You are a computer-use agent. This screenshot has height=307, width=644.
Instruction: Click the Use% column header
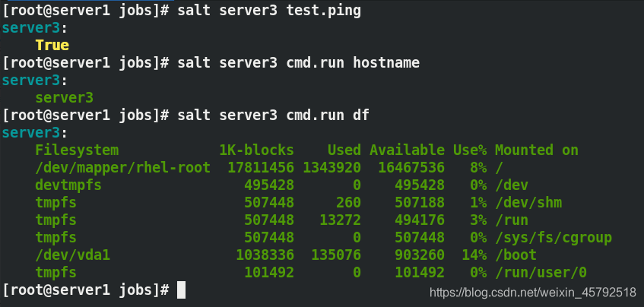[x=470, y=150]
